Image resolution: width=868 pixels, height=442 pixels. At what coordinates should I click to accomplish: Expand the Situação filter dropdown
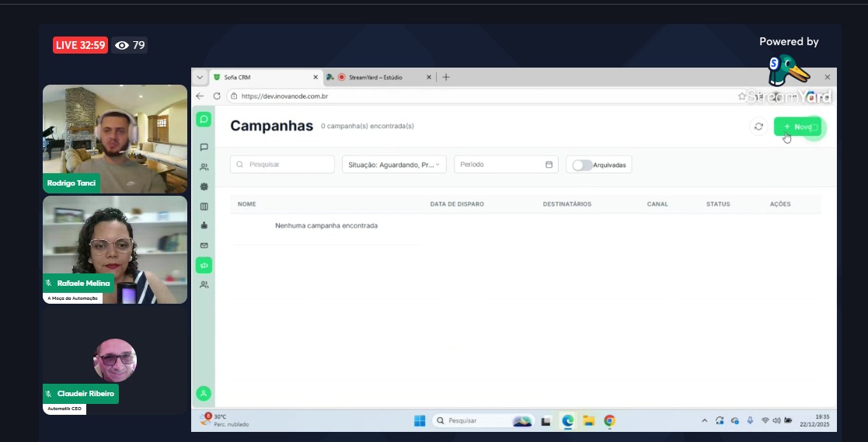pos(394,165)
